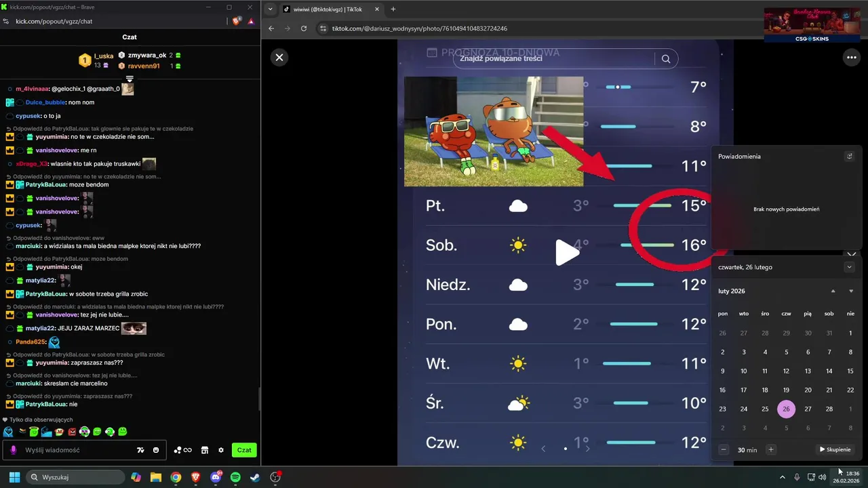868x488 pixels.
Task: Send message with green Czat button
Action: (x=244, y=450)
